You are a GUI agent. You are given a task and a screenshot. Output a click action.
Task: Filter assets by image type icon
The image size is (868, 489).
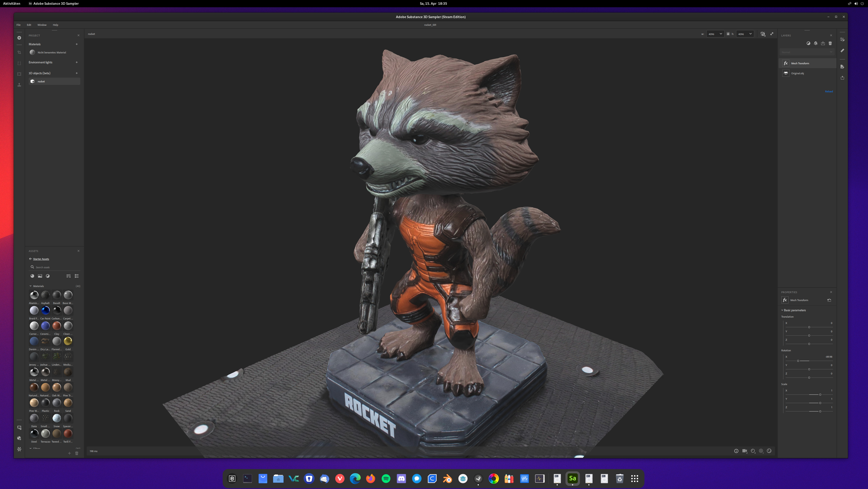click(x=40, y=276)
